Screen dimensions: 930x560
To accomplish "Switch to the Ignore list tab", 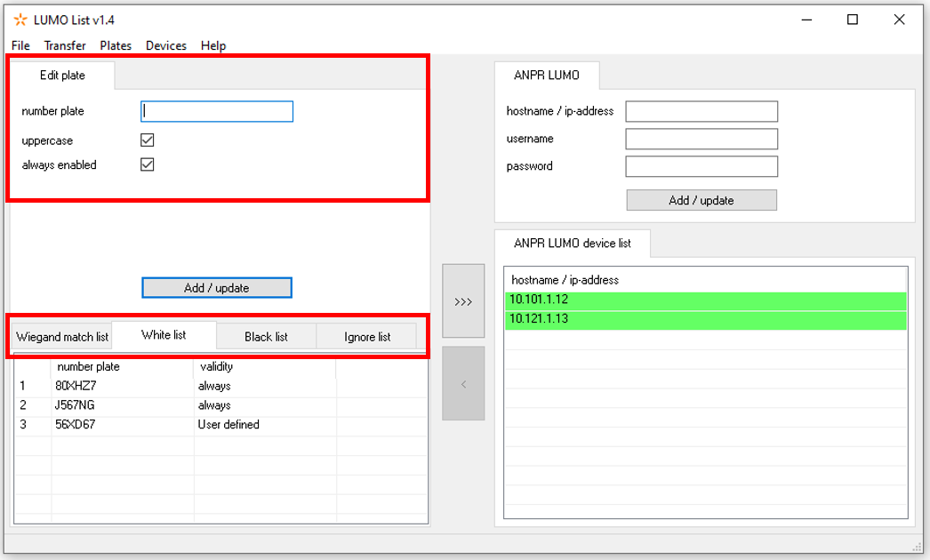I will pyautogui.click(x=367, y=337).
